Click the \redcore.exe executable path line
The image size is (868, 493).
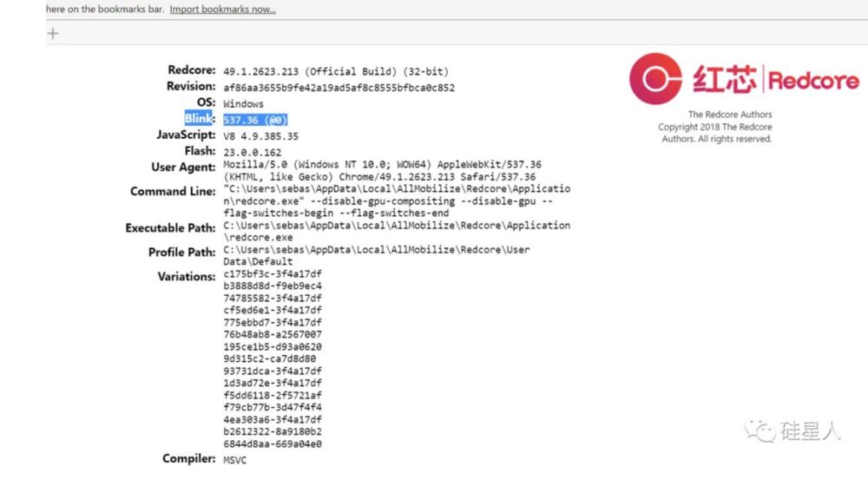[x=259, y=238]
